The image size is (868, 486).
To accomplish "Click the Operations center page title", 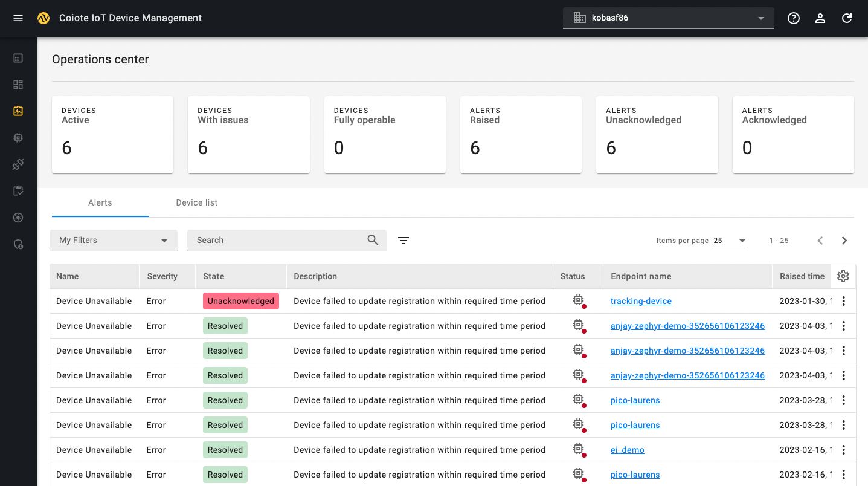I will [100, 59].
